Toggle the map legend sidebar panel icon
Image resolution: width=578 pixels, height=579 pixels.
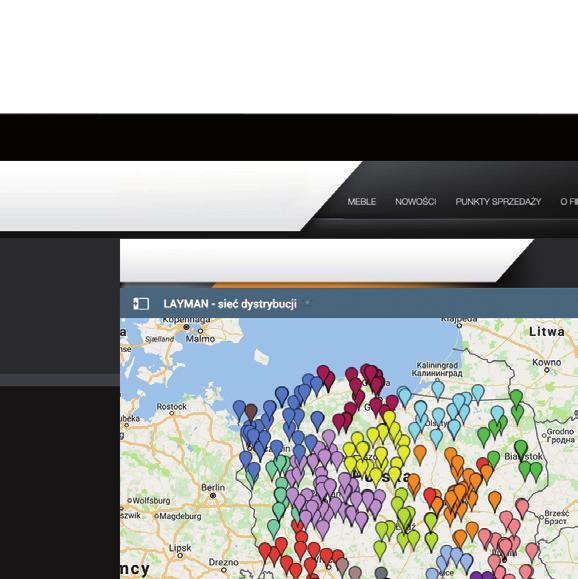click(x=141, y=304)
